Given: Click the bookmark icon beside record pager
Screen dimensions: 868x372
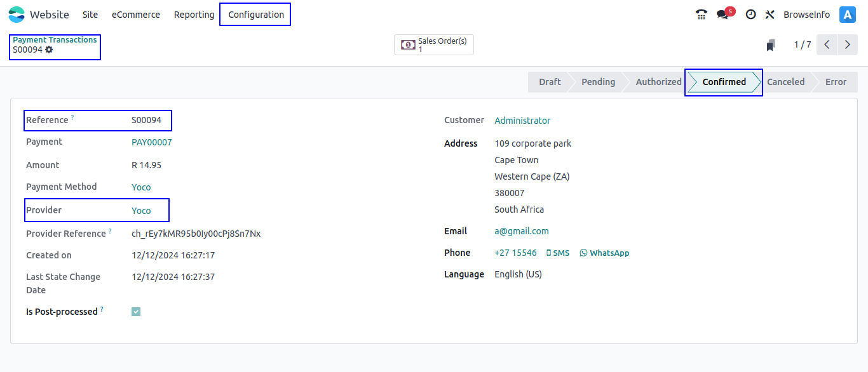Looking at the screenshot, I should (x=771, y=45).
